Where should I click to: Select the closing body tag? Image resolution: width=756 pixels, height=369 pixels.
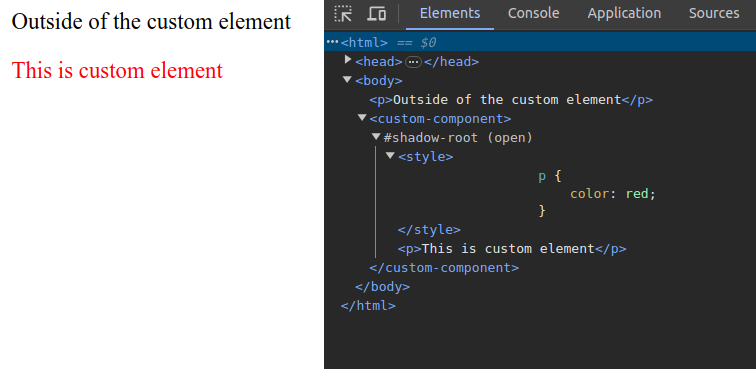(382, 287)
